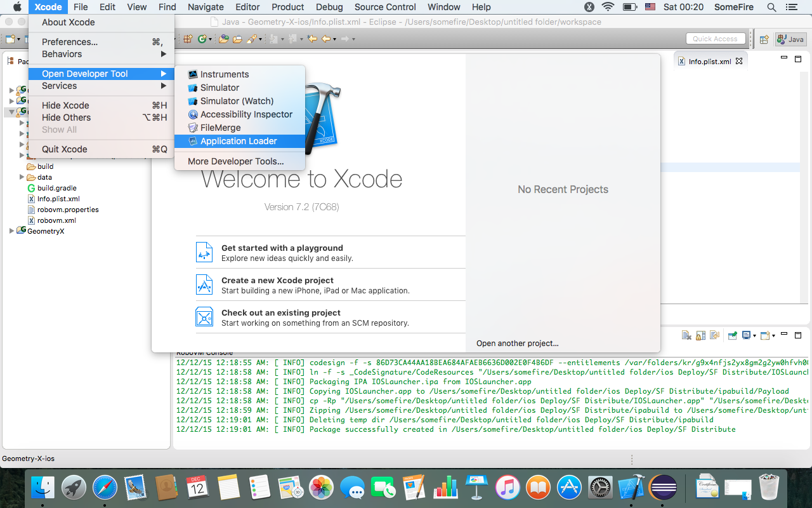Open the Source Control menu
Screen dimensions: 812x508
click(x=385, y=7)
